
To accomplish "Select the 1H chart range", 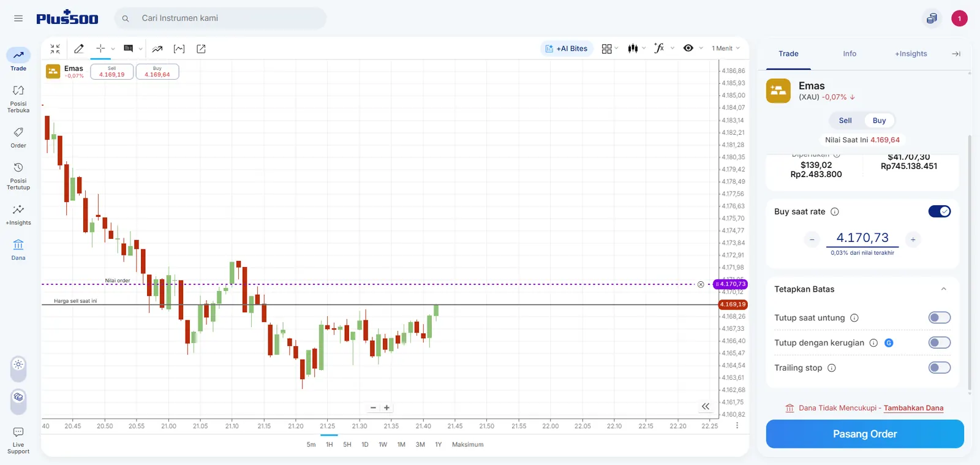I will pos(330,445).
